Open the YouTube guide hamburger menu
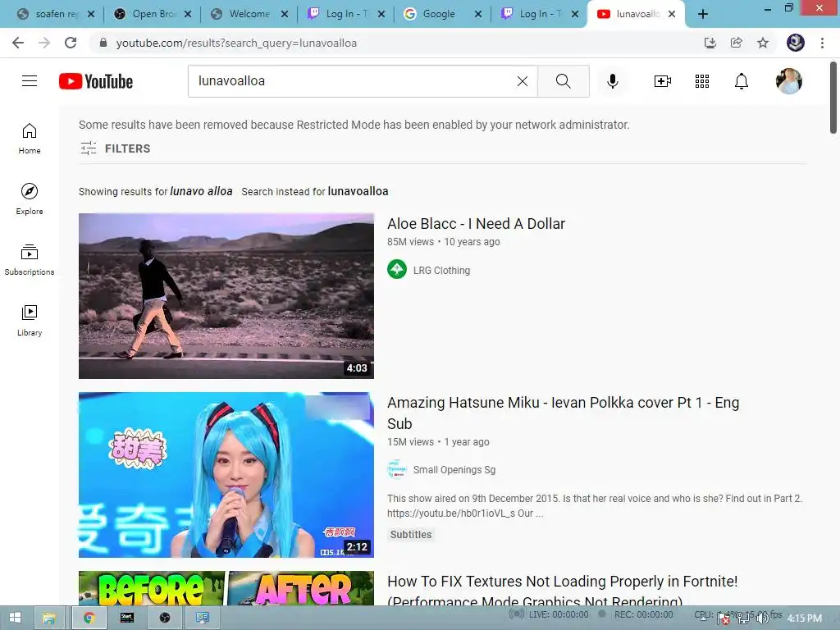Image resolution: width=840 pixels, height=630 pixels. (x=30, y=81)
